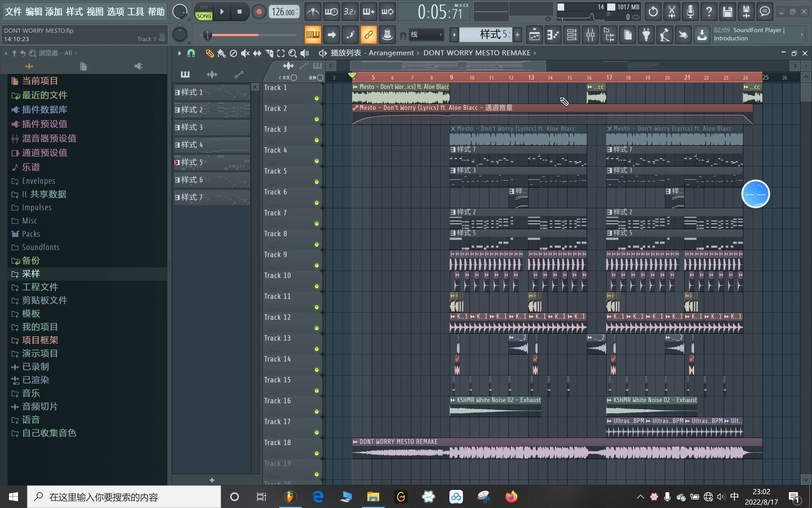812x508 pixels.
Task: Add new pattern with plus below list
Action: [x=212, y=480]
